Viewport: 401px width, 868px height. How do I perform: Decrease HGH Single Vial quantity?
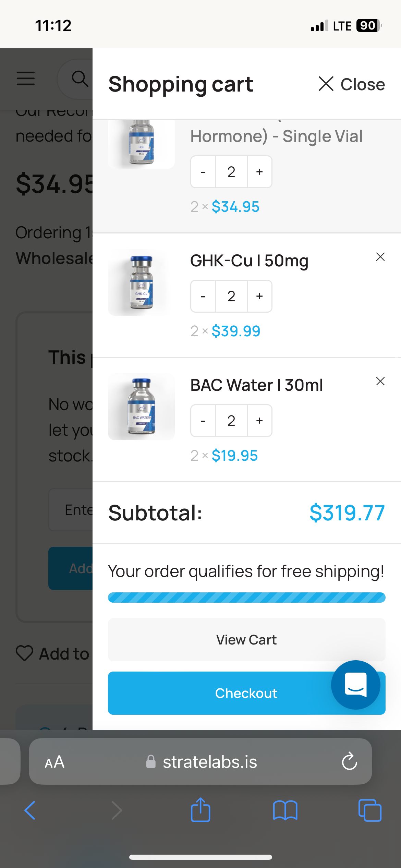203,172
